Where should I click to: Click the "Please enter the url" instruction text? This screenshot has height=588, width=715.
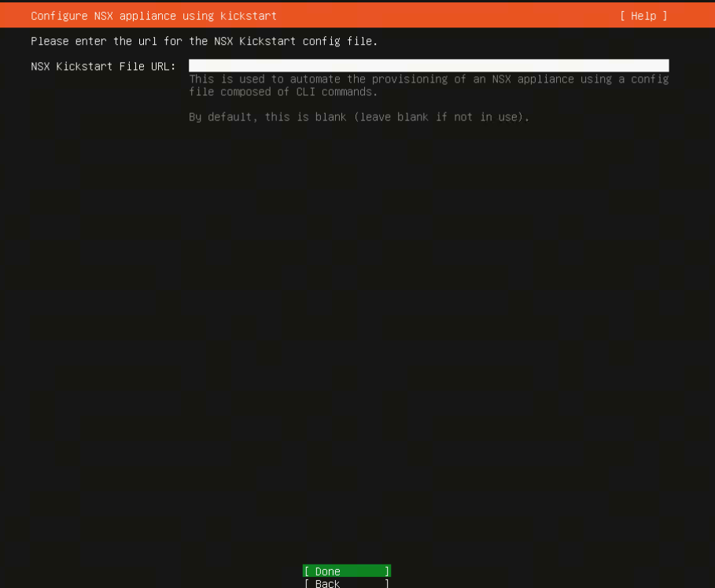(x=204, y=41)
